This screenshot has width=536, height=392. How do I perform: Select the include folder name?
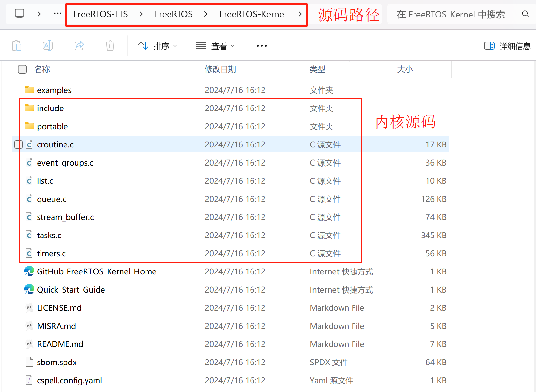point(50,108)
